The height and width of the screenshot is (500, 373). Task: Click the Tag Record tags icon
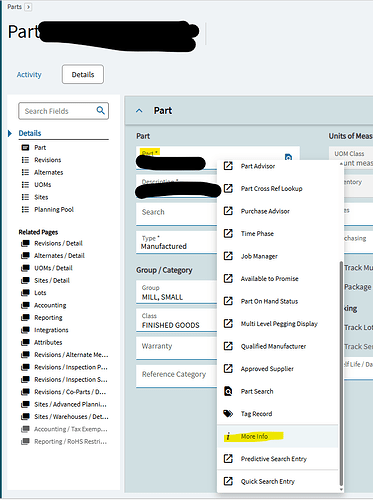(x=228, y=414)
